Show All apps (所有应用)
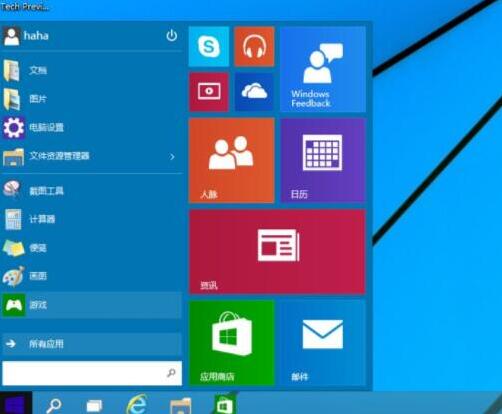Image resolution: width=502 pixels, height=414 pixels. click(92, 344)
